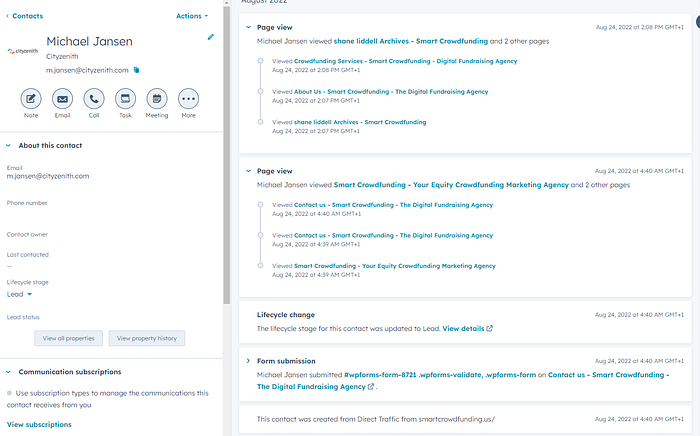Click header email m.jansen@cityzenith.com text
Image resolution: width=700 pixels, height=436 pixels.
tap(87, 70)
